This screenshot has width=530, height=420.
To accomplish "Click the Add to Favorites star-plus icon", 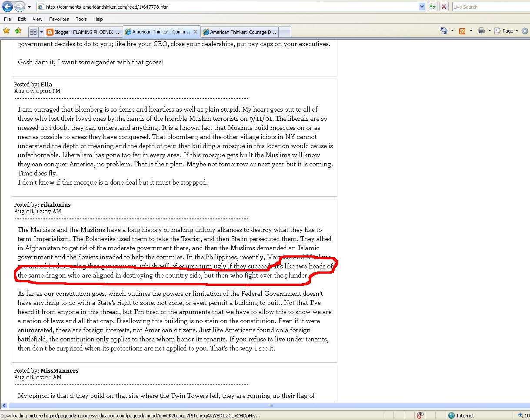I will (18, 31).
